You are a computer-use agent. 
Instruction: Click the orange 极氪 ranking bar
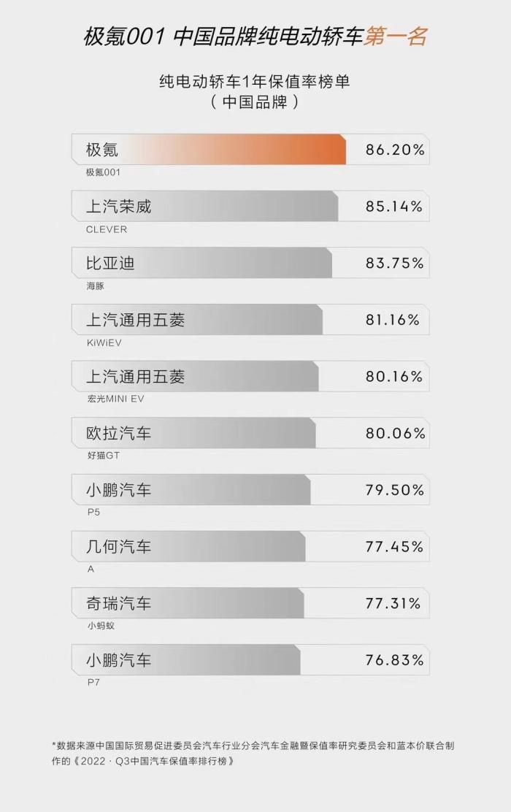pos(209,150)
